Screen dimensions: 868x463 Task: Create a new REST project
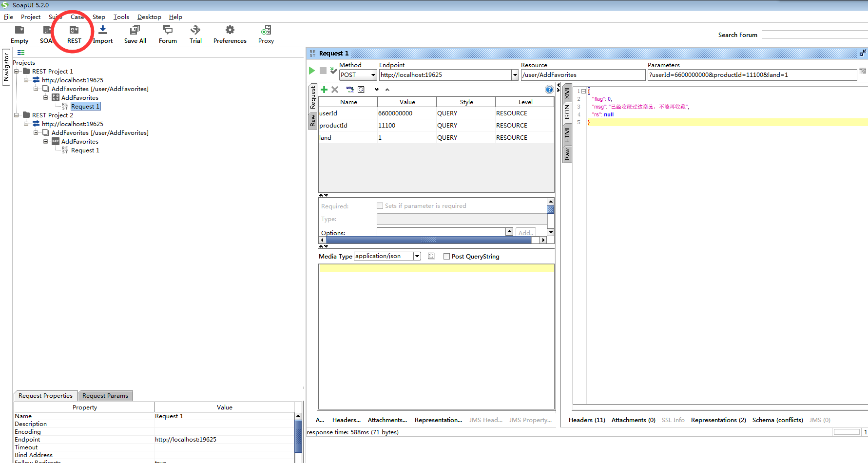point(74,34)
